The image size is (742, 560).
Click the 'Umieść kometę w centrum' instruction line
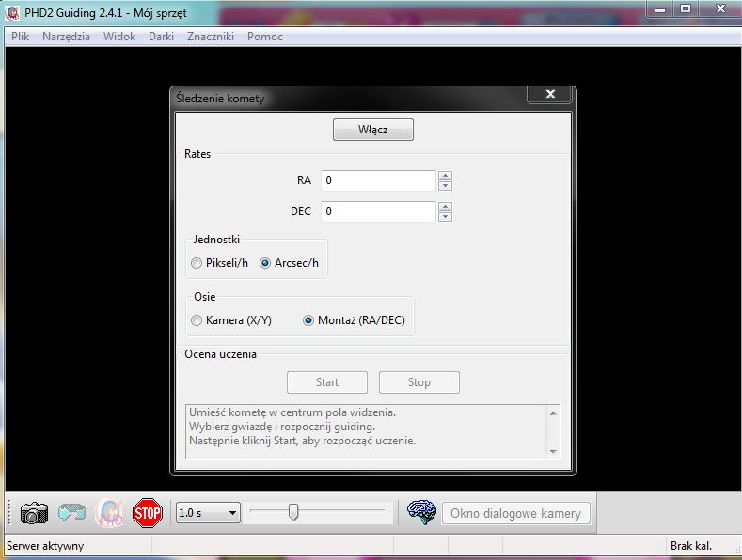[292, 412]
